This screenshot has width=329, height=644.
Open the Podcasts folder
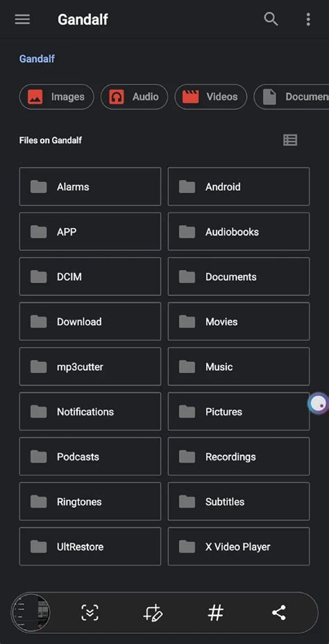click(x=90, y=456)
